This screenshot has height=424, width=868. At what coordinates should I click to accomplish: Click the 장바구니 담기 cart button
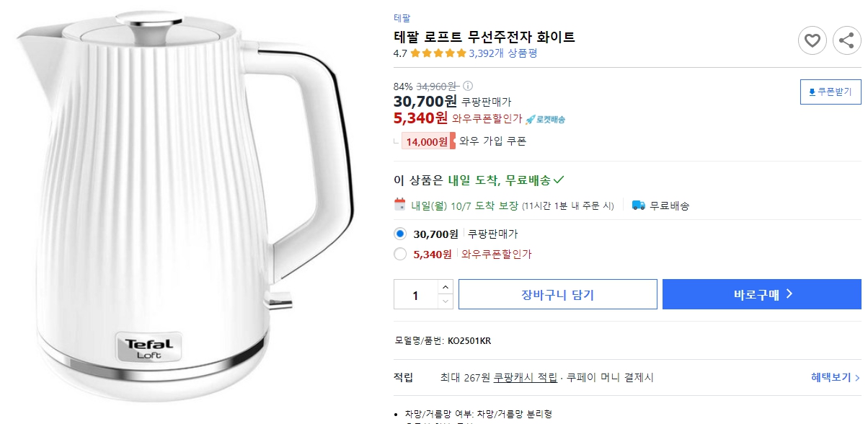click(x=557, y=293)
